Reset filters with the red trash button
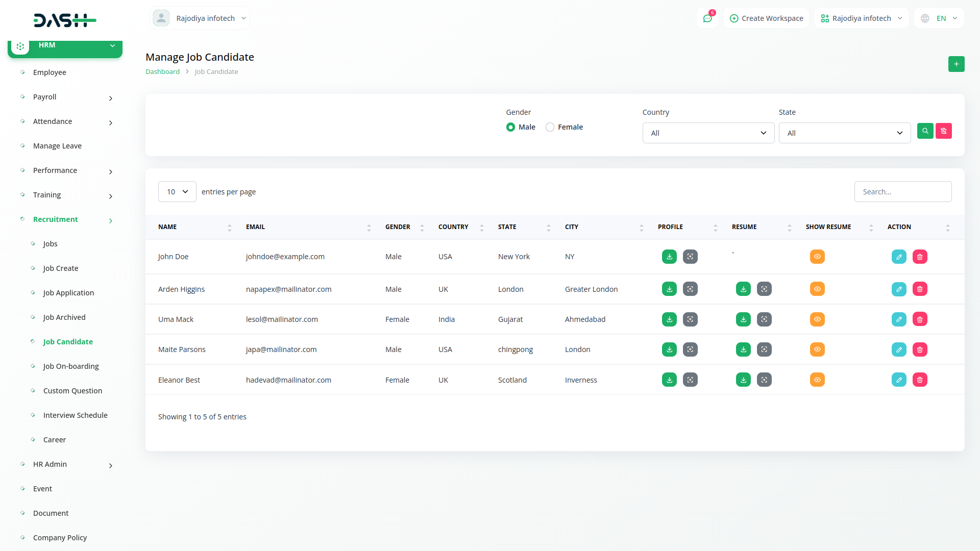 [x=944, y=131]
